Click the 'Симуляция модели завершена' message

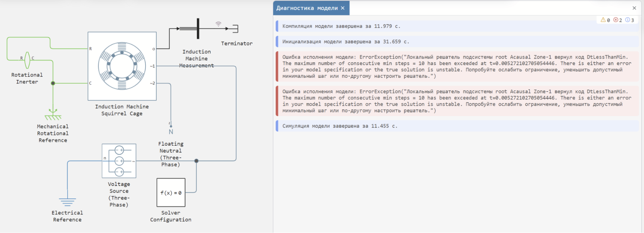pyautogui.click(x=457, y=126)
